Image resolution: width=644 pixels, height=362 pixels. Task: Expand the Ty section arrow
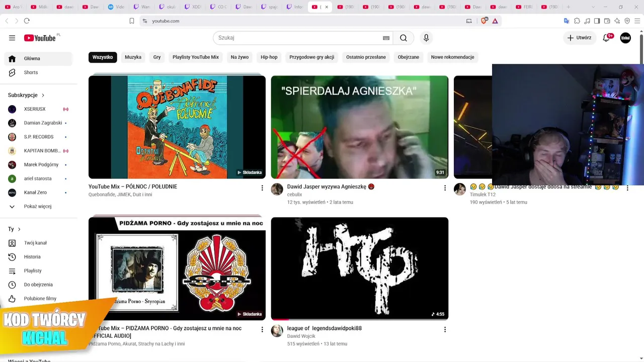[x=19, y=229]
